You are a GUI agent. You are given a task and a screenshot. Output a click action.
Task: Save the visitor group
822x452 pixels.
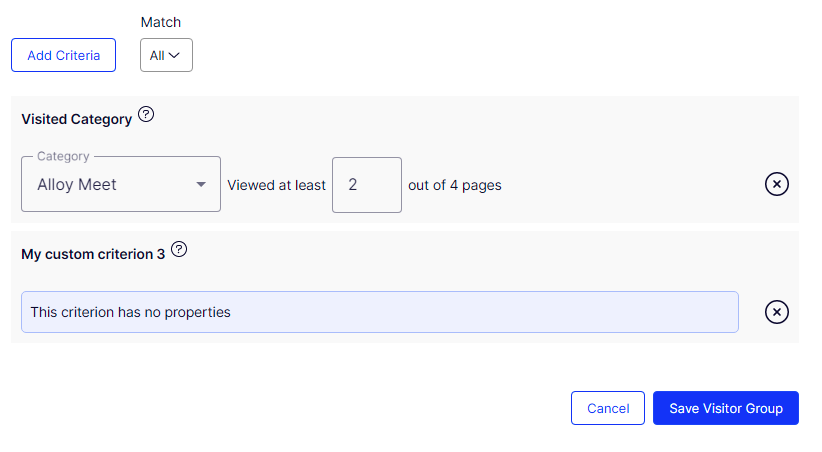pyautogui.click(x=725, y=408)
